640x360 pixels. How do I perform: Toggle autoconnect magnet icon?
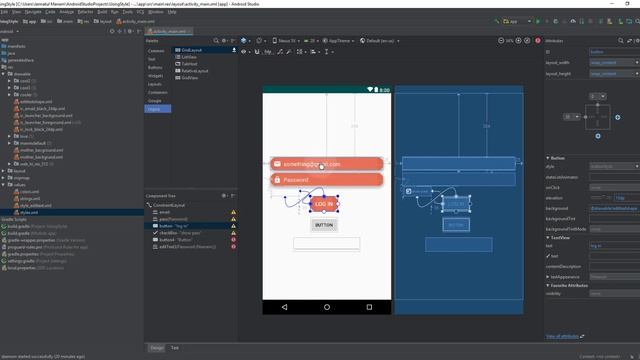[257, 52]
